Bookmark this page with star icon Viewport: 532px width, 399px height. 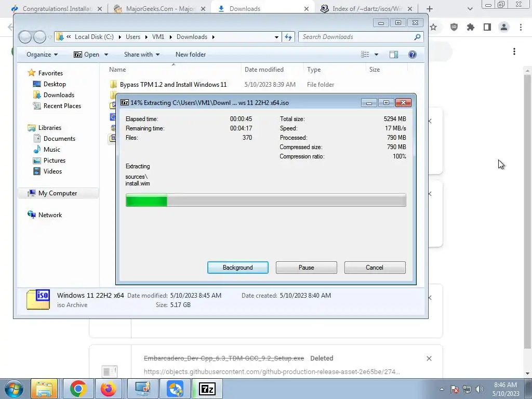coord(433,27)
